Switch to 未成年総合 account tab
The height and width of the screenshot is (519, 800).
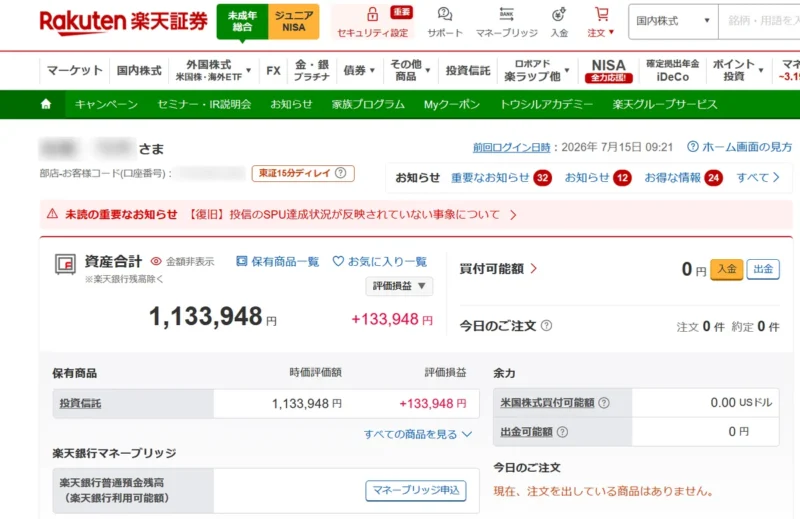click(x=242, y=21)
